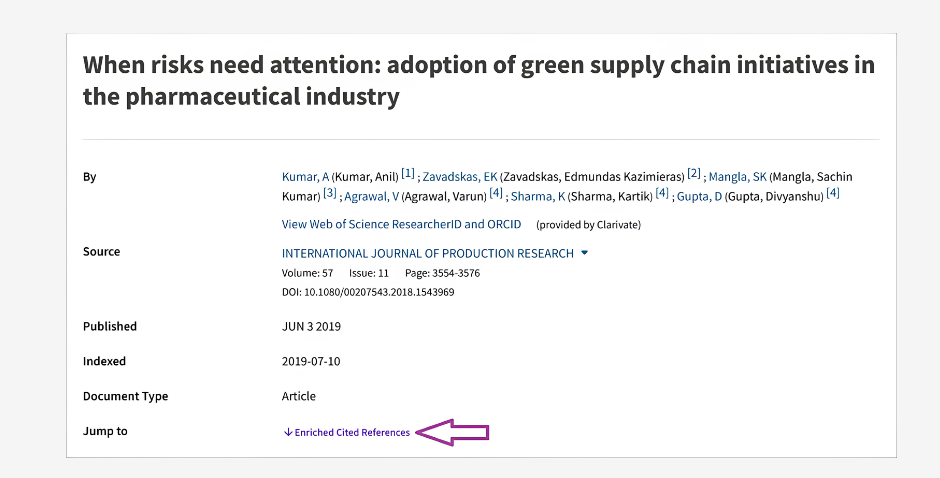Open International Journal of Production Research link
The height and width of the screenshot is (478, 940).
click(427, 254)
